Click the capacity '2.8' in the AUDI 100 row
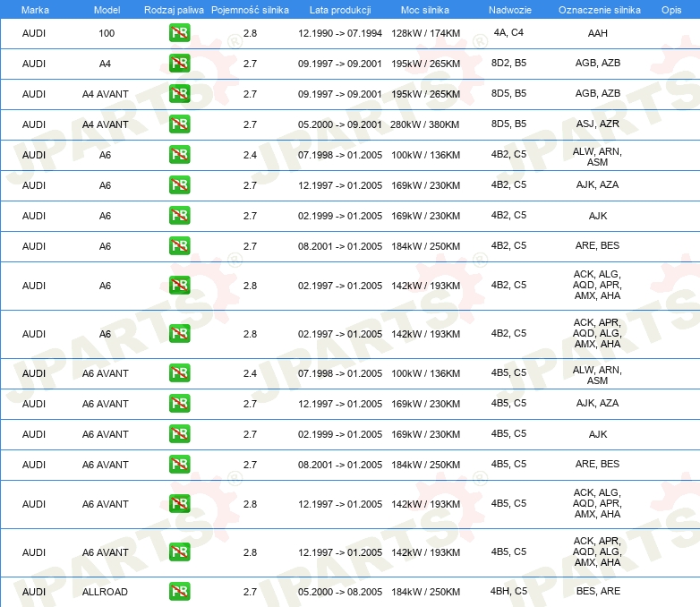 pyautogui.click(x=250, y=33)
